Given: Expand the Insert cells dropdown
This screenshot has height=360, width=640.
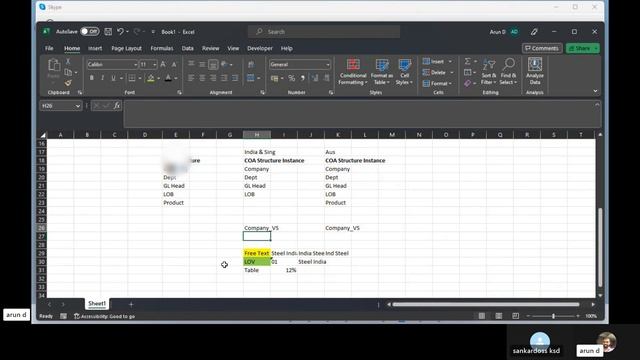Looking at the screenshot, I should (450, 62).
